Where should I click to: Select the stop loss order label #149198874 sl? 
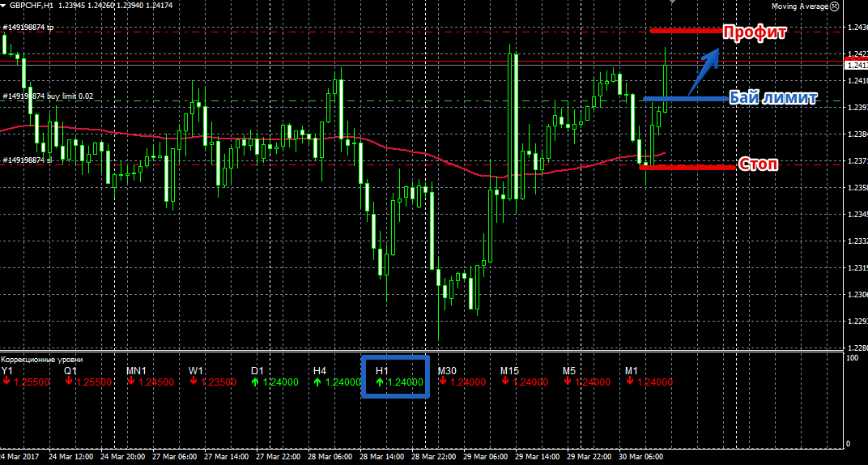28,160
